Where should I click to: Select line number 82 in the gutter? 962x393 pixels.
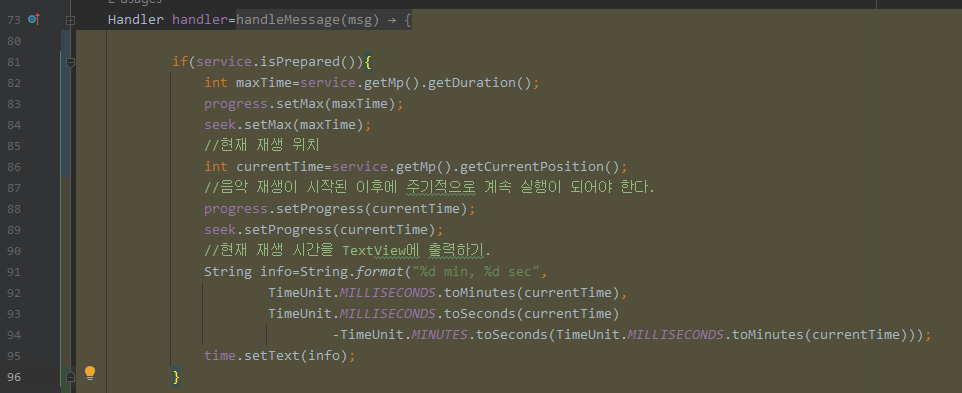click(13, 83)
